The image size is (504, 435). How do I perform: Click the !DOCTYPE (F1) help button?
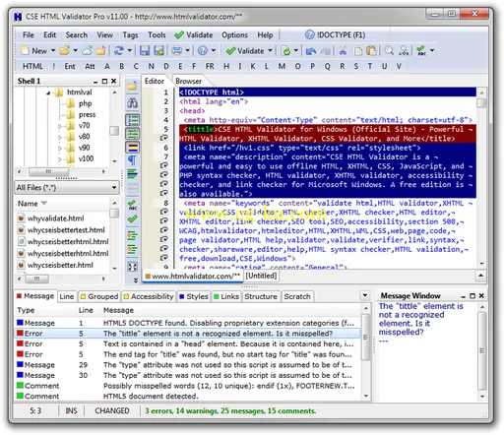coord(335,34)
